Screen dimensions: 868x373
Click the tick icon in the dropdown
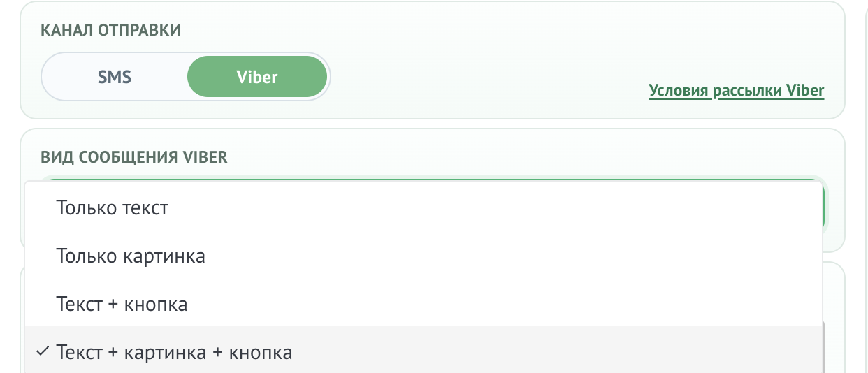coord(42,352)
